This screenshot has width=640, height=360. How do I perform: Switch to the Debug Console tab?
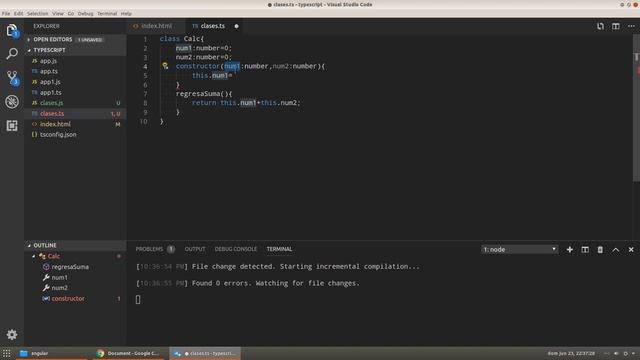[x=236, y=249]
